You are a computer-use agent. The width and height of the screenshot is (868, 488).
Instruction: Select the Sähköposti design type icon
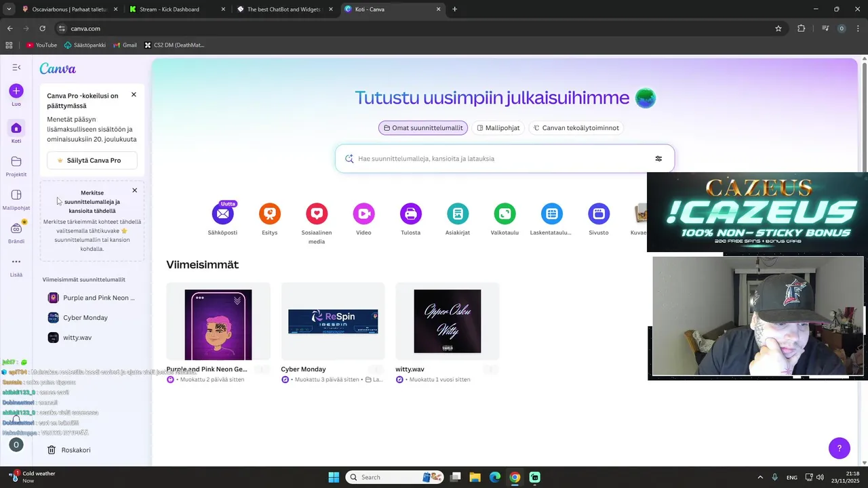222,214
